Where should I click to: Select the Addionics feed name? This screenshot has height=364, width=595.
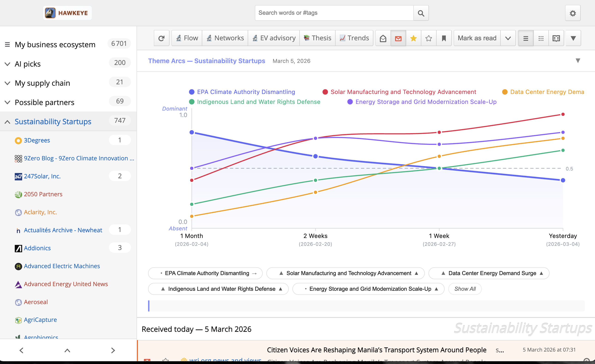click(37, 248)
